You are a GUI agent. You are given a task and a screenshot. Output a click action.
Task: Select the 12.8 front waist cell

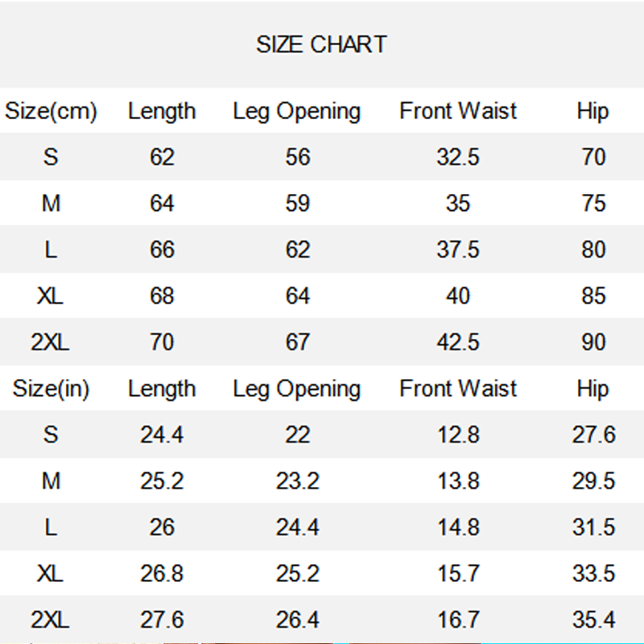click(458, 435)
